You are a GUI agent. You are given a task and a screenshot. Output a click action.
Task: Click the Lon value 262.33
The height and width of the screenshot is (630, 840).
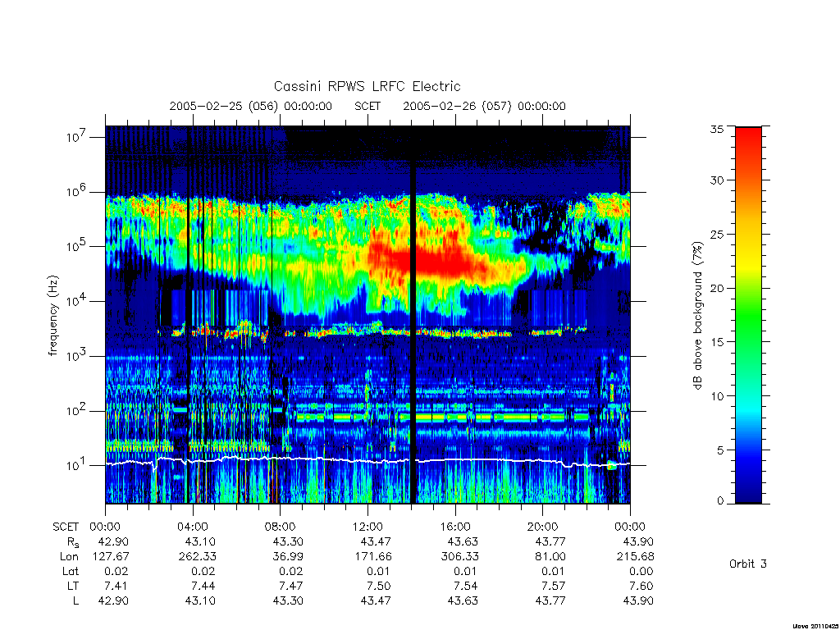(x=198, y=557)
